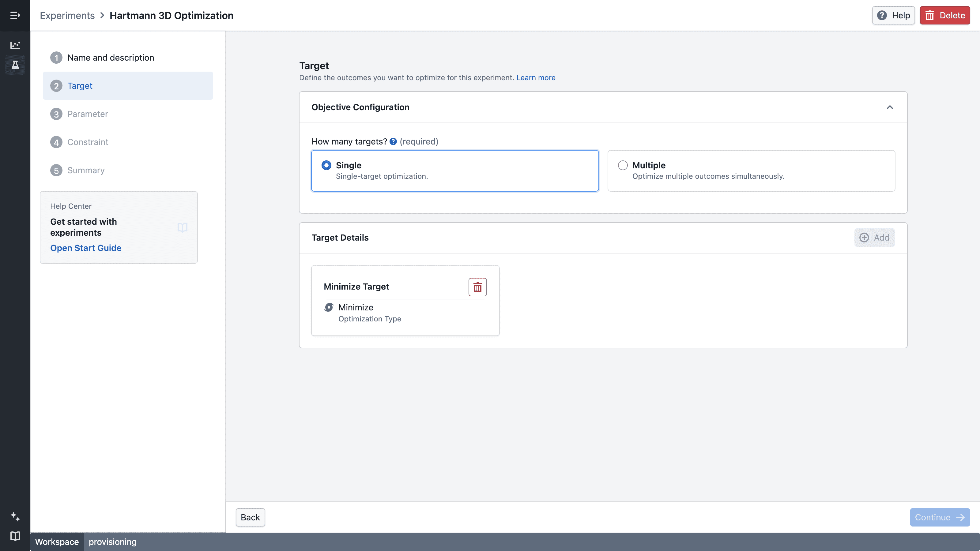Expand the sidebar menu icon
Image resolution: width=980 pixels, height=551 pixels.
[15, 15]
